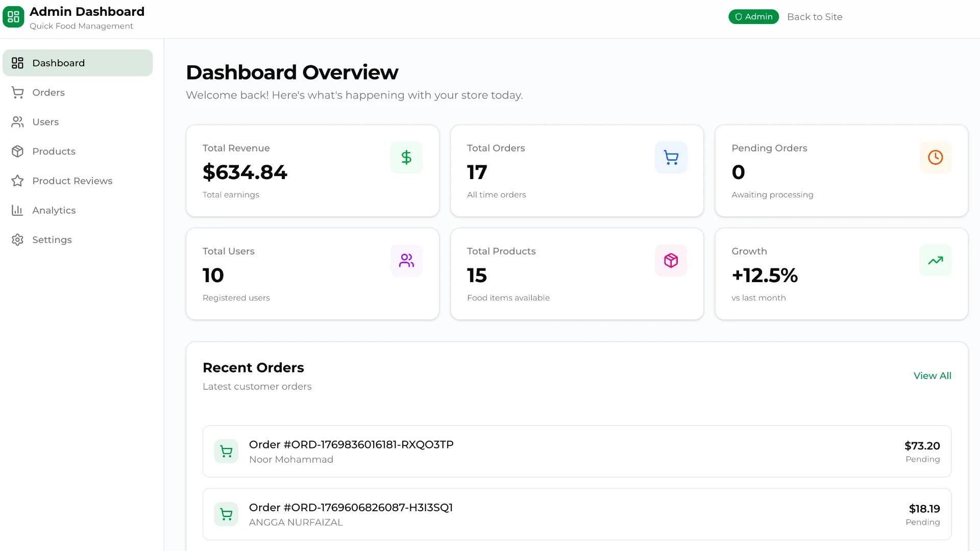The image size is (980, 551).
Task: Click the 'Food items available' caption
Action: tap(508, 297)
